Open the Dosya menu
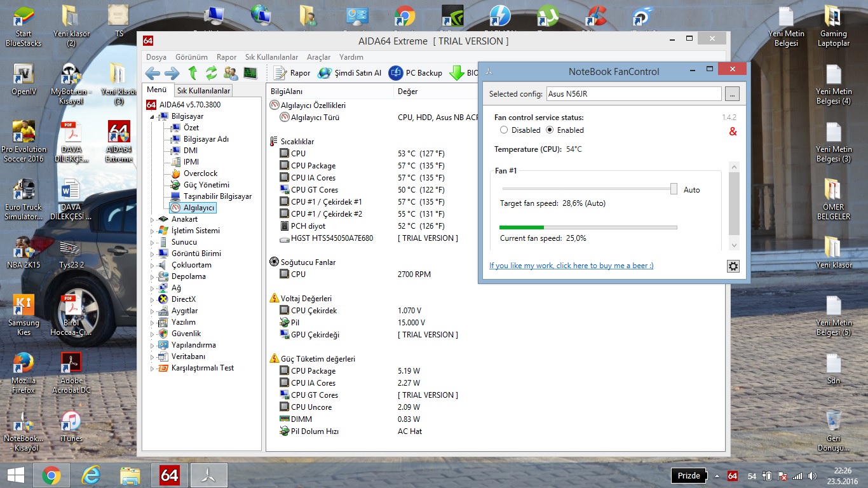Viewport: 868px width, 488px height. click(156, 57)
